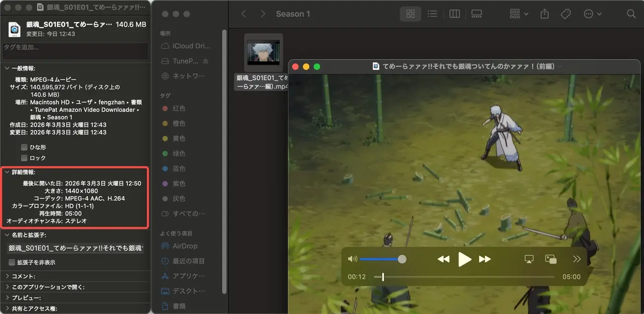Click the QuickTime rewind button

click(x=443, y=259)
